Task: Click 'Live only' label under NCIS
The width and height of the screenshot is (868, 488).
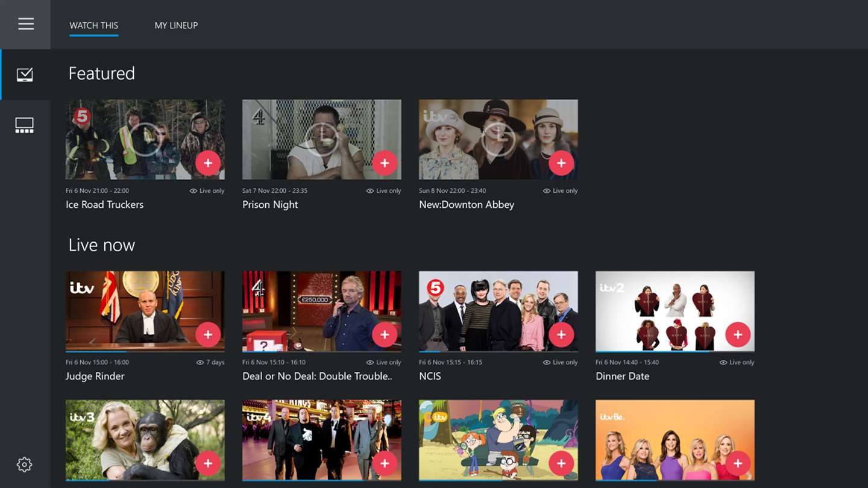Action: click(561, 363)
